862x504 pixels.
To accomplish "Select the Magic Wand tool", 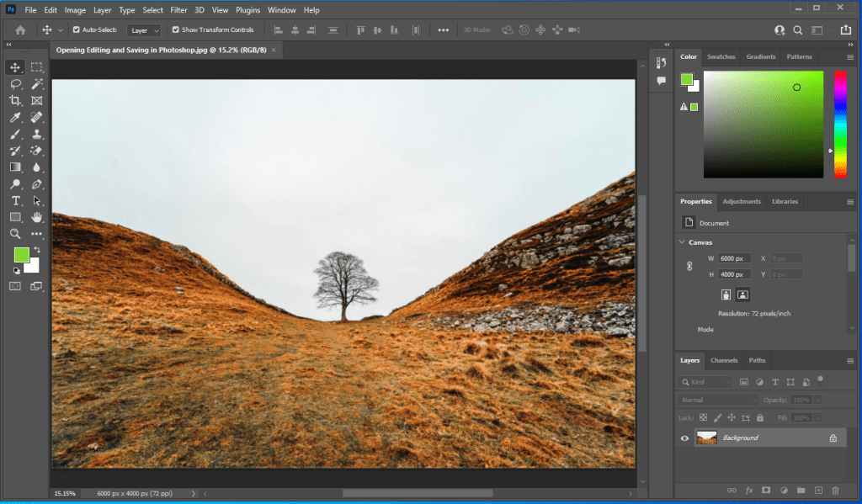I will tap(37, 84).
